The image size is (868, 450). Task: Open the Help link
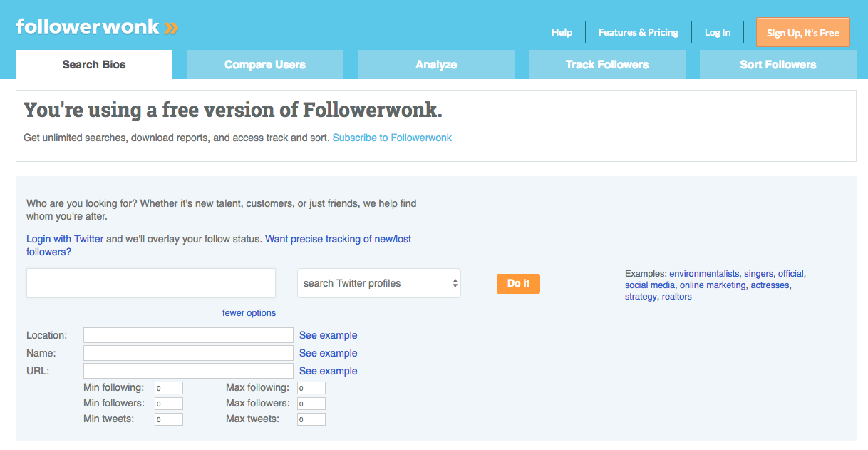pos(562,32)
